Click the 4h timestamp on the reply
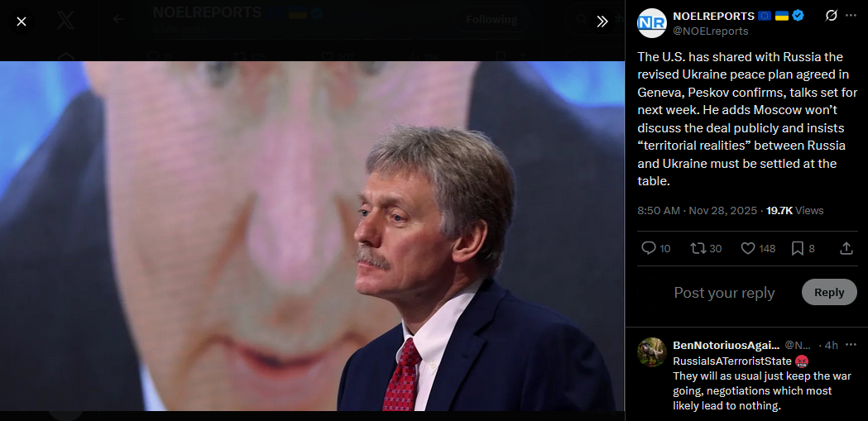 pyautogui.click(x=831, y=345)
